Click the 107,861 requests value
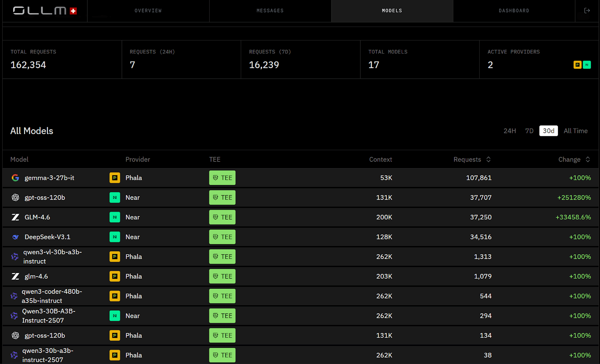600x364 pixels. 479,178
